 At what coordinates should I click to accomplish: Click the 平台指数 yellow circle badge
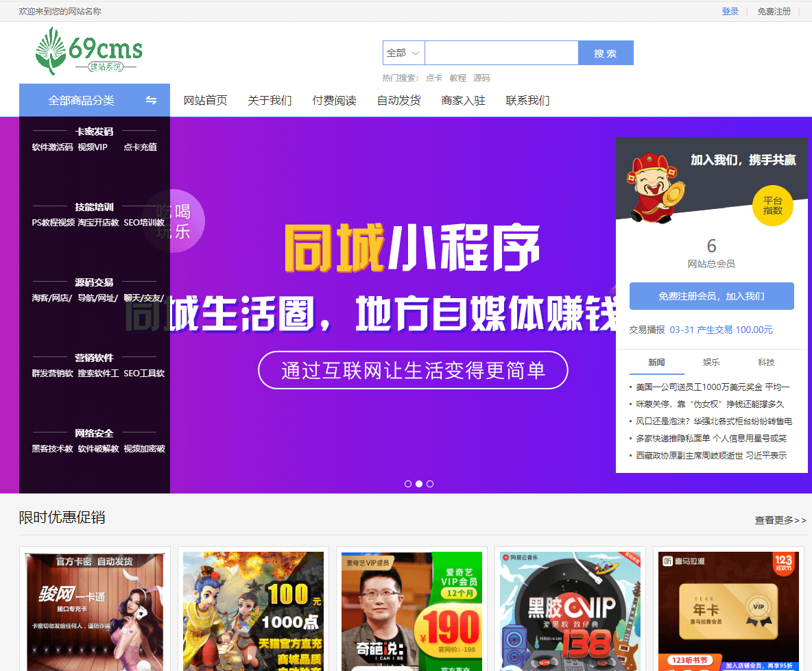(x=773, y=206)
